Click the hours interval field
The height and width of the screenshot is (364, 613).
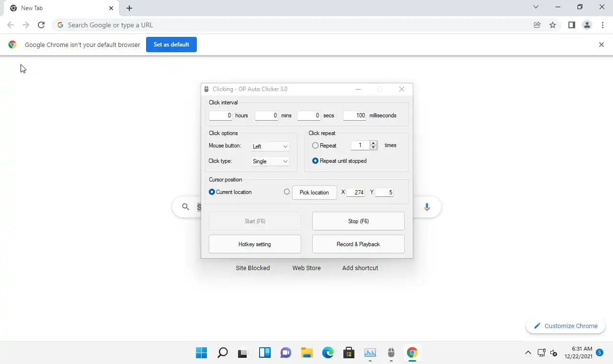[x=220, y=115]
